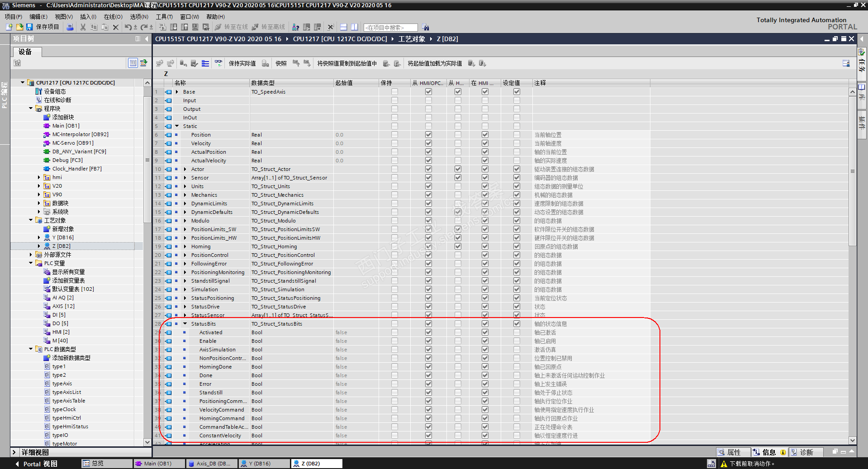
Task: Toggle visible-in-HMI checkbox for Activated row
Action: (485, 332)
